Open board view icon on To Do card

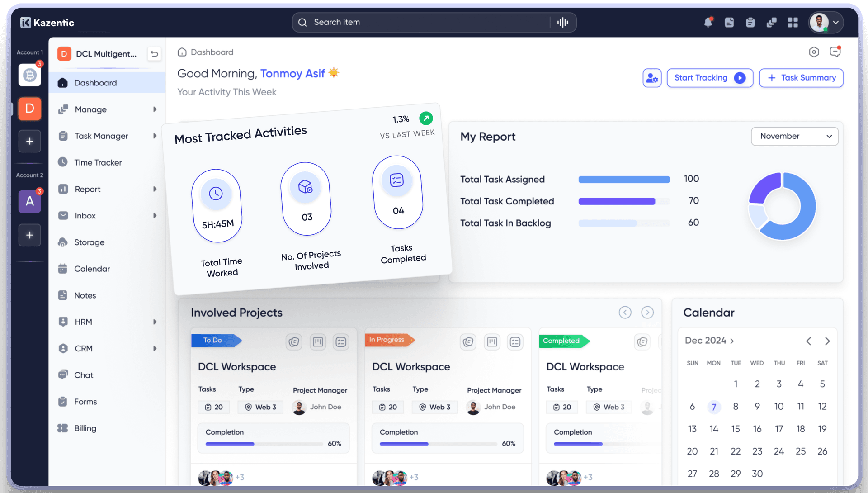[x=318, y=342]
